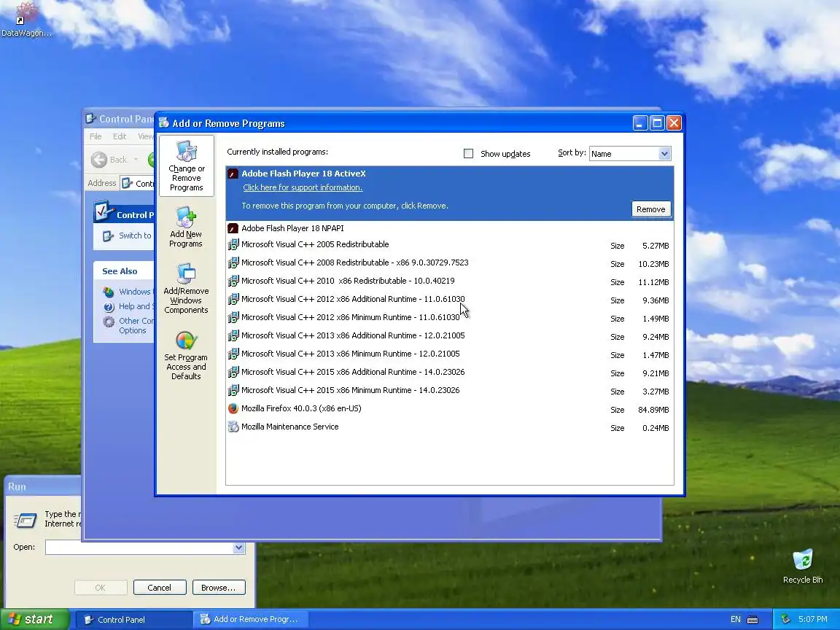Screen dimensions: 840x630
Task: Open Other Control Panel Options link
Action: pyautogui.click(x=136, y=326)
